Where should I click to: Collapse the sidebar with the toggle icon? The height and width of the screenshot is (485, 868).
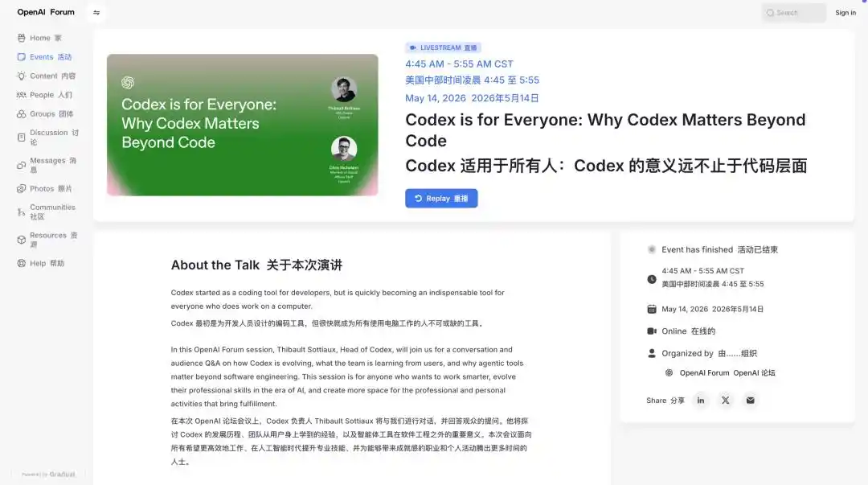coord(96,12)
